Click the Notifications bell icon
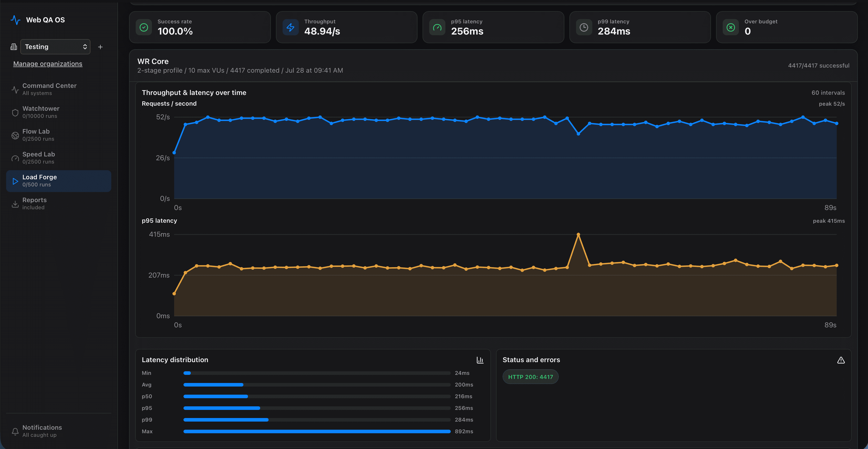Screen dimensions: 868x449 tap(15, 431)
